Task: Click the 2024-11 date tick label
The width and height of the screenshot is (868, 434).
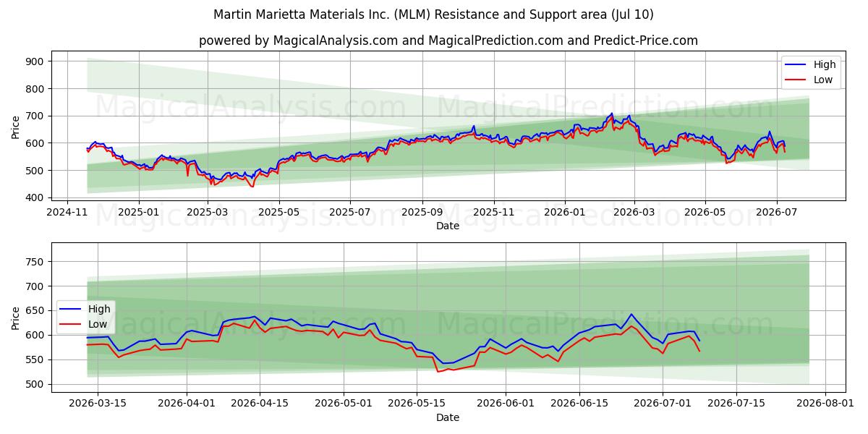Action: [x=68, y=213]
